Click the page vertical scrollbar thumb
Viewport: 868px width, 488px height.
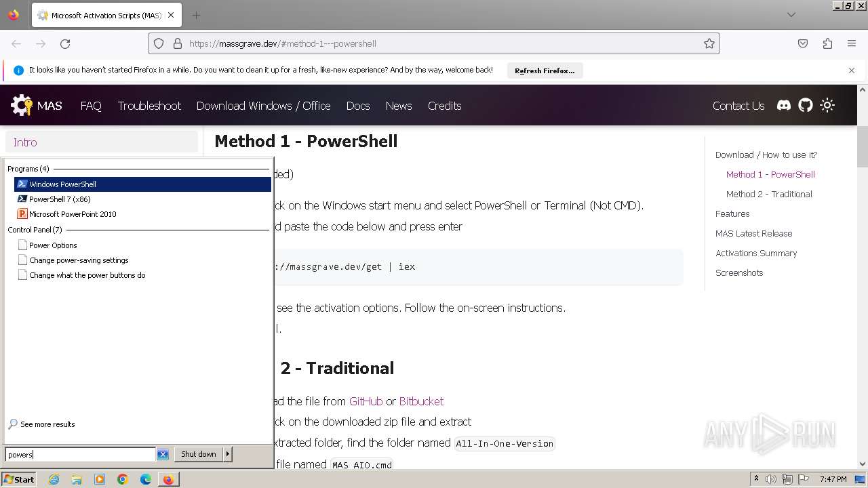click(x=863, y=146)
